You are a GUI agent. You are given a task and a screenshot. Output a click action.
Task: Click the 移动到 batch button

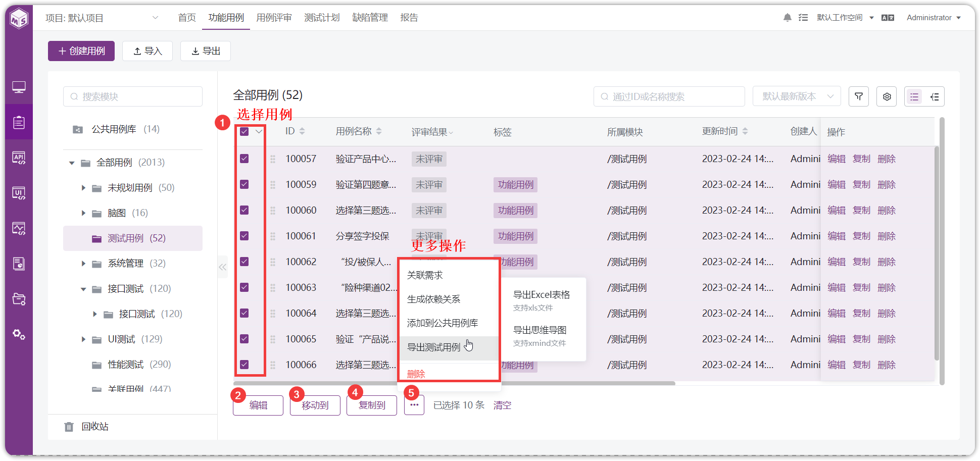(x=315, y=405)
